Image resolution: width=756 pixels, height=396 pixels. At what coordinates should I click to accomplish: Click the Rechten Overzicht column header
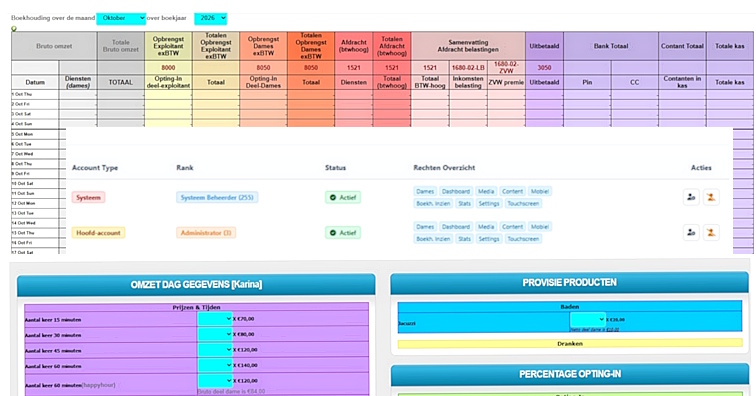pos(444,168)
